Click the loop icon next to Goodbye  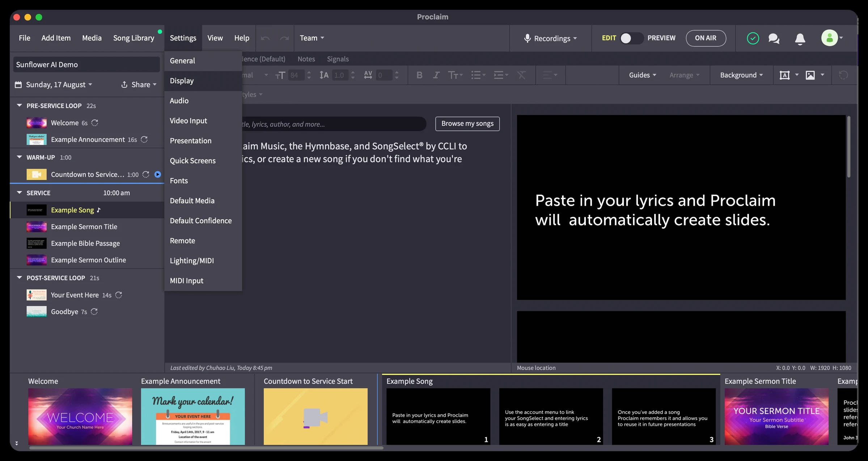click(94, 312)
